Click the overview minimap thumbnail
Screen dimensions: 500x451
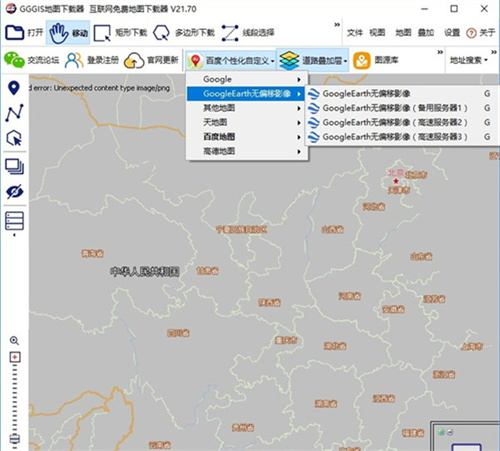(465, 436)
